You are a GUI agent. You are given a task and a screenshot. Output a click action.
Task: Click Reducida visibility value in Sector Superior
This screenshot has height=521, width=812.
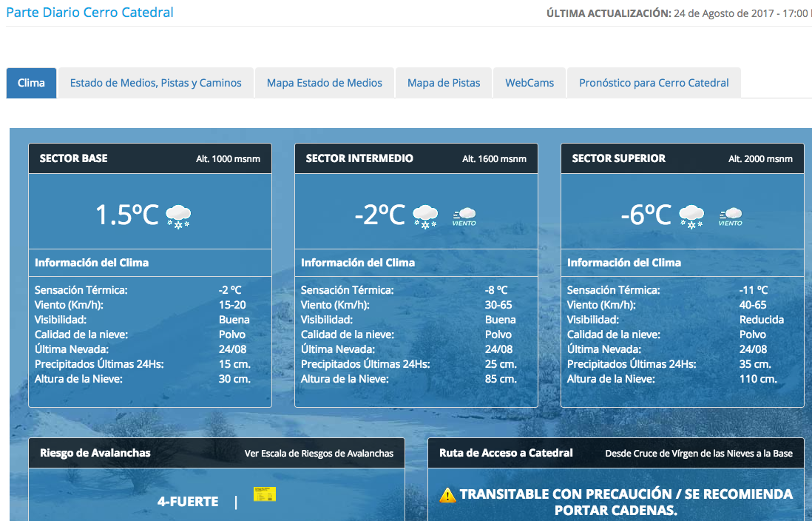coord(762,320)
